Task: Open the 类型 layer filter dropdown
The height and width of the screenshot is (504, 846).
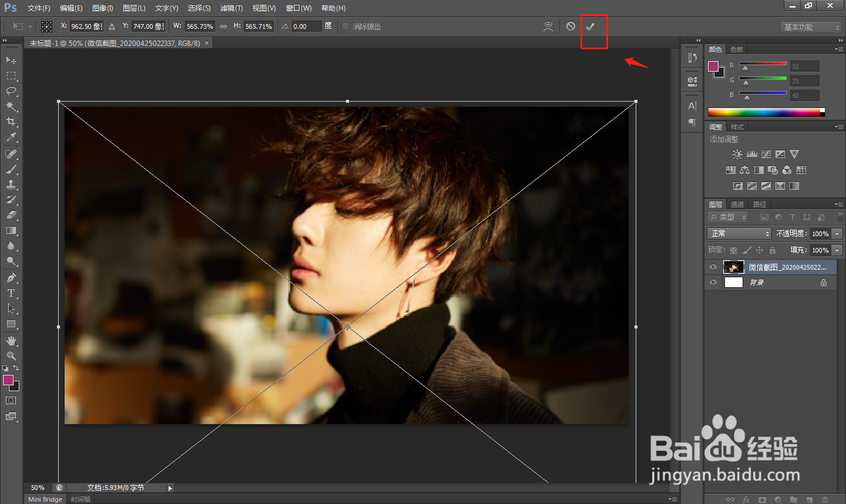Action: pyautogui.click(x=728, y=217)
